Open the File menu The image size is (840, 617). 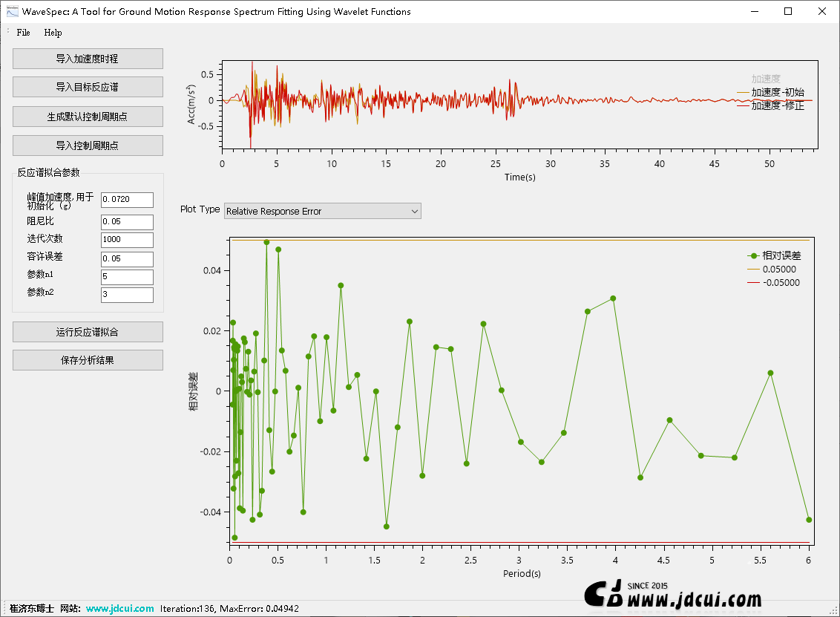pos(24,33)
